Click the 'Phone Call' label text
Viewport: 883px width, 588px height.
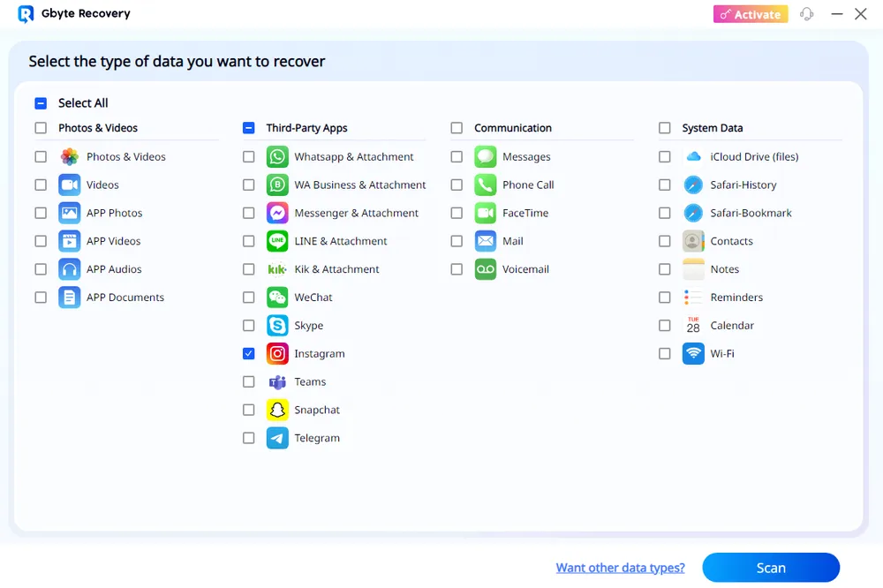tap(528, 185)
